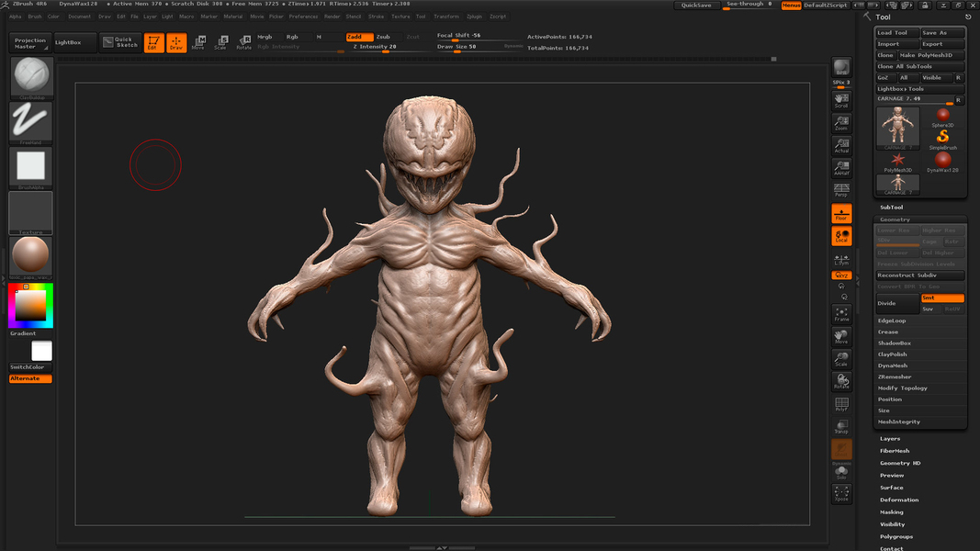Click the Xpose icon
This screenshot has width=980, height=551.
841,493
